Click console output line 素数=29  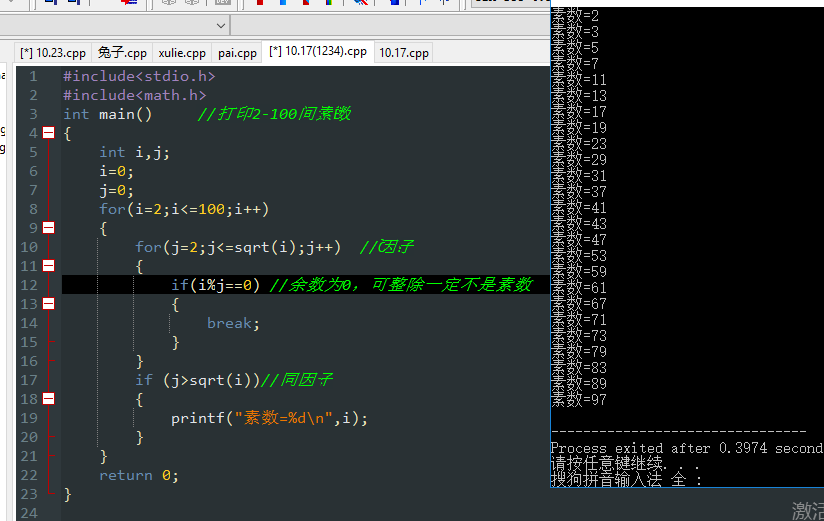(x=579, y=160)
